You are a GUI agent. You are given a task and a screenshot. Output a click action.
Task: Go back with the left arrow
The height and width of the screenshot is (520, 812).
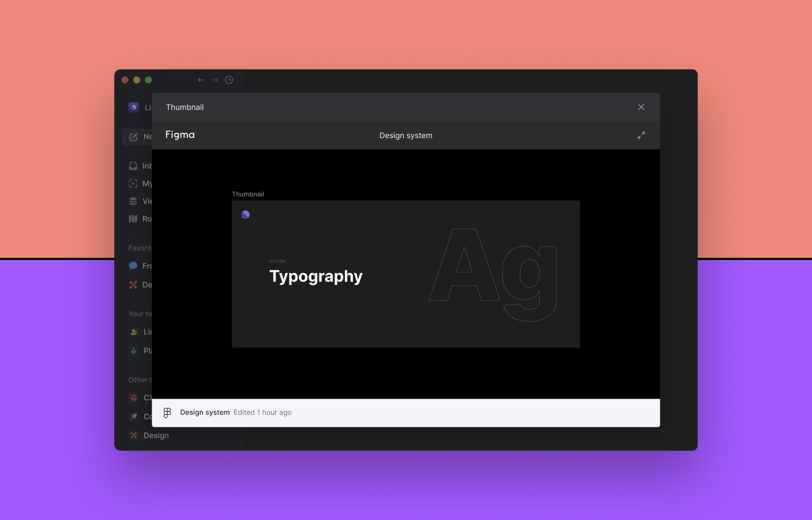[x=200, y=80]
